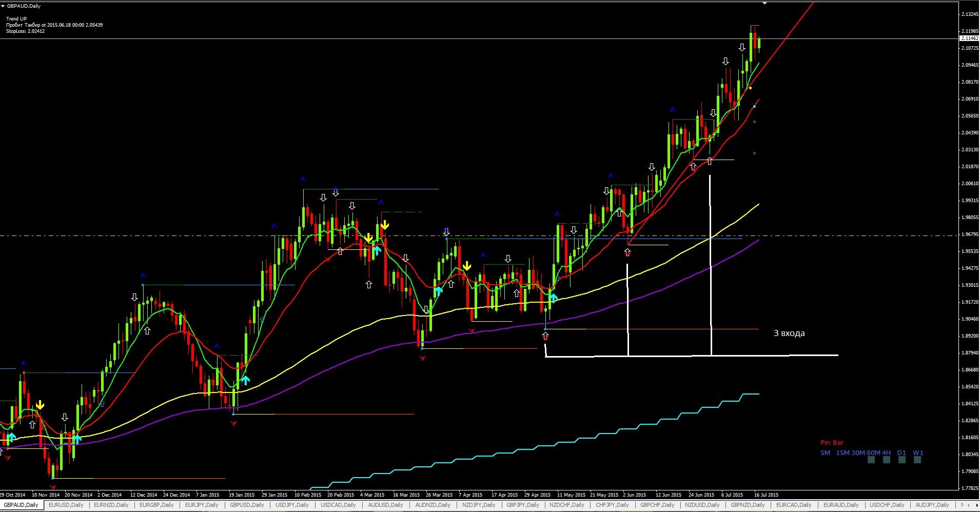Click the W1 timeframe label

(x=918, y=452)
